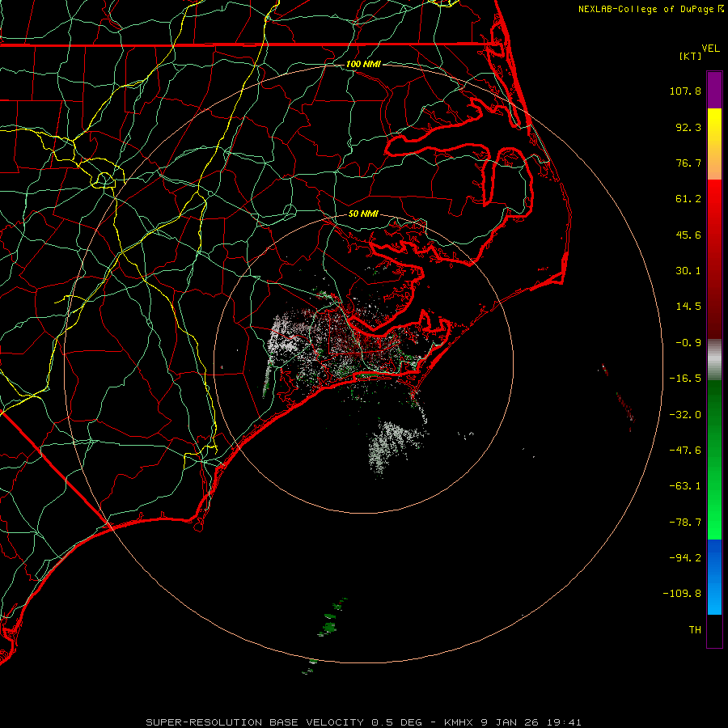Click the -109.8 scale value

(682, 594)
